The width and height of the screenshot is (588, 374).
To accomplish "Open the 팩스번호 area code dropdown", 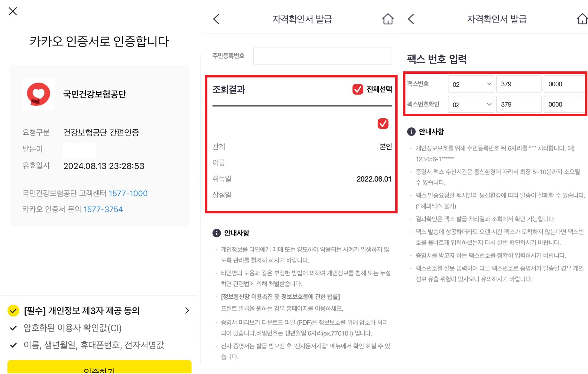I will pos(471,84).
